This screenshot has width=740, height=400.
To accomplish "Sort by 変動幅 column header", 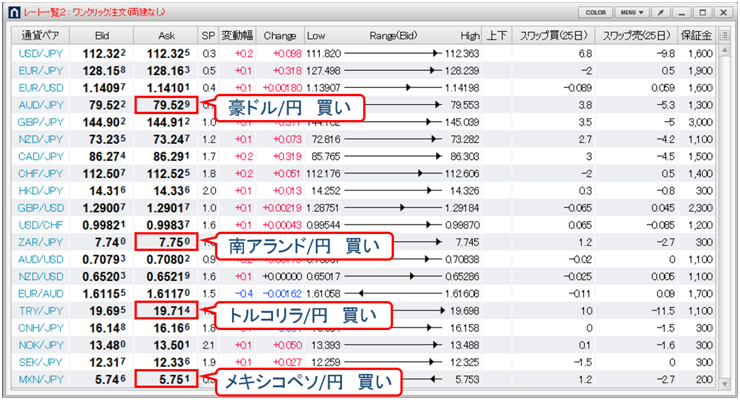I will [237, 35].
